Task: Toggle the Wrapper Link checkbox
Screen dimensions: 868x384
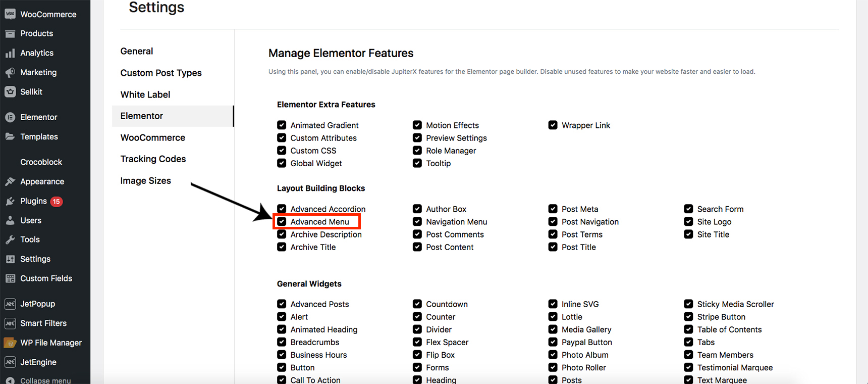Action: pyautogui.click(x=553, y=125)
